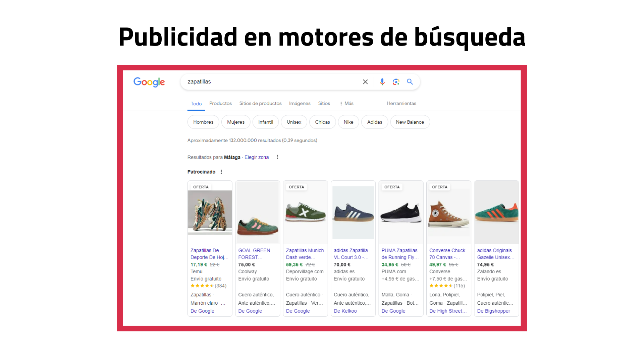Click the Google logo
The width and height of the screenshot is (644, 362).
pyautogui.click(x=149, y=82)
